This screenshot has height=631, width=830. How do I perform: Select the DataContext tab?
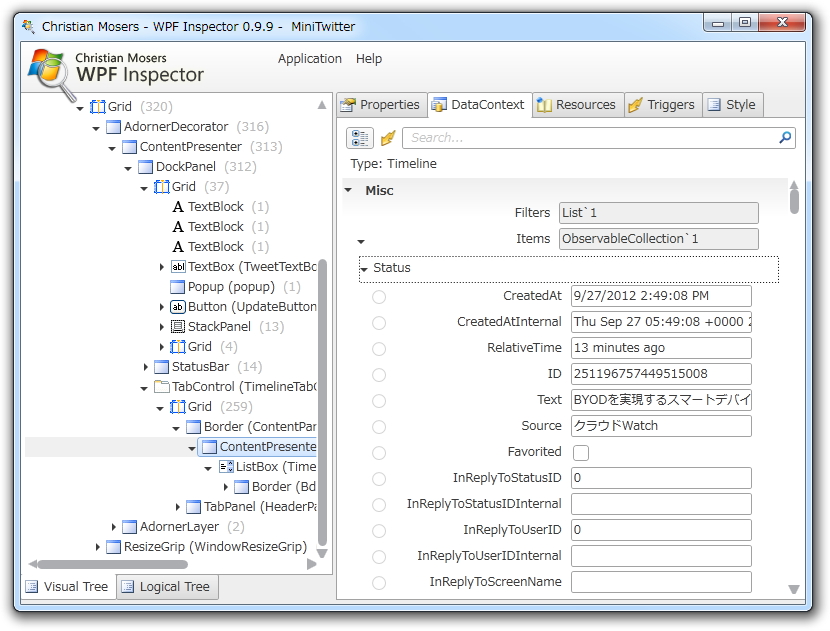[x=480, y=105]
